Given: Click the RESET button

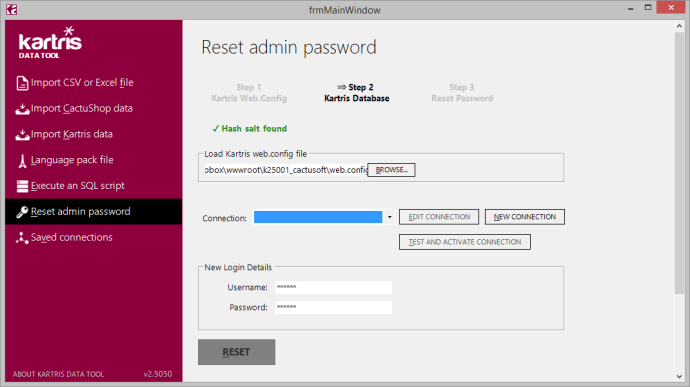Looking at the screenshot, I should (x=236, y=352).
